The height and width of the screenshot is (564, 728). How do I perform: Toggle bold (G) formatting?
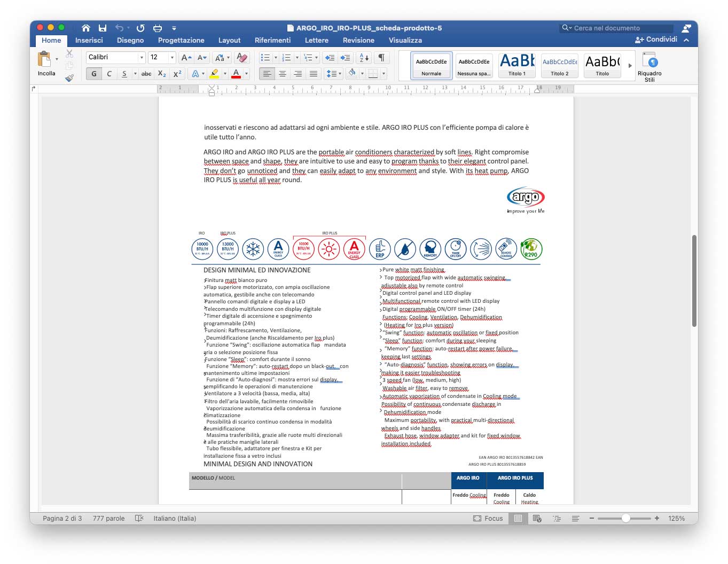point(94,74)
